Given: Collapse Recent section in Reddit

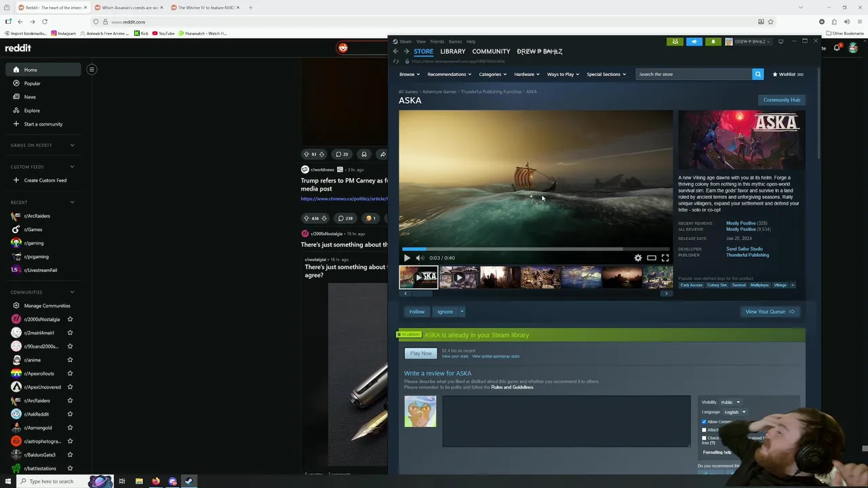Looking at the screenshot, I should pyautogui.click(x=72, y=202).
